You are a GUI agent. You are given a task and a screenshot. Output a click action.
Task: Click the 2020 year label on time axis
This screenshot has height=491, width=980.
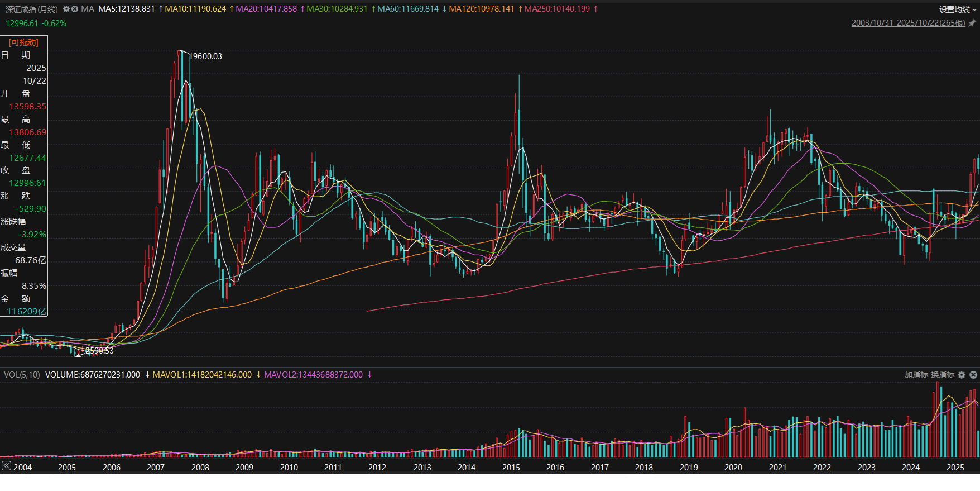(733, 468)
